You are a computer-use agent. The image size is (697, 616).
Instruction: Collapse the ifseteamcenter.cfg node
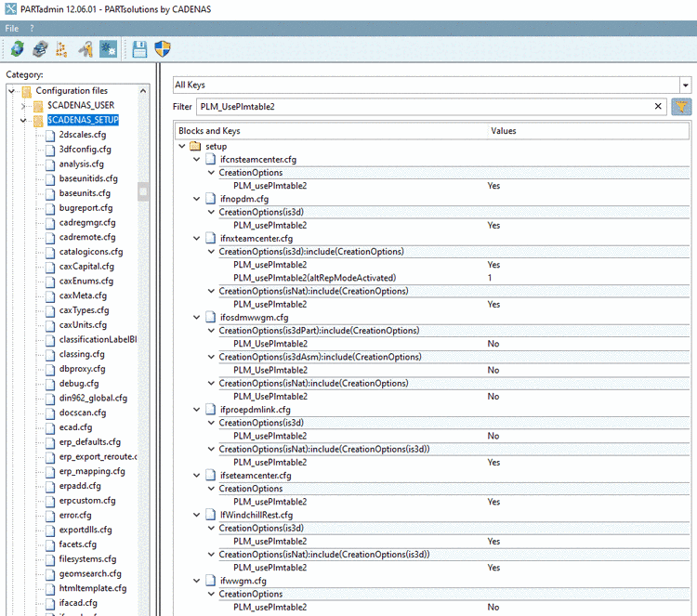pos(196,476)
